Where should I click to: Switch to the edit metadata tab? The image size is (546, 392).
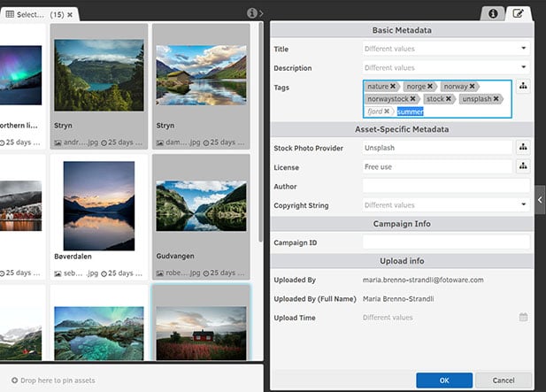click(x=519, y=13)
